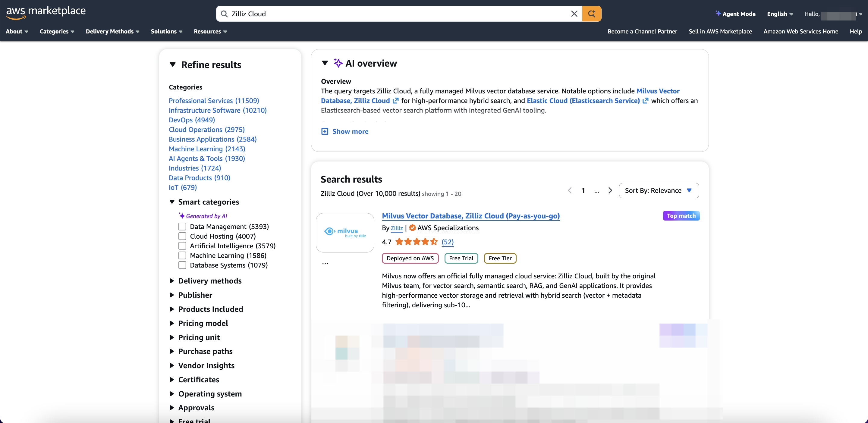Viewport: 868px width, 423px height.
Task: Filter by Professional Services category
Action: point(214,101)
